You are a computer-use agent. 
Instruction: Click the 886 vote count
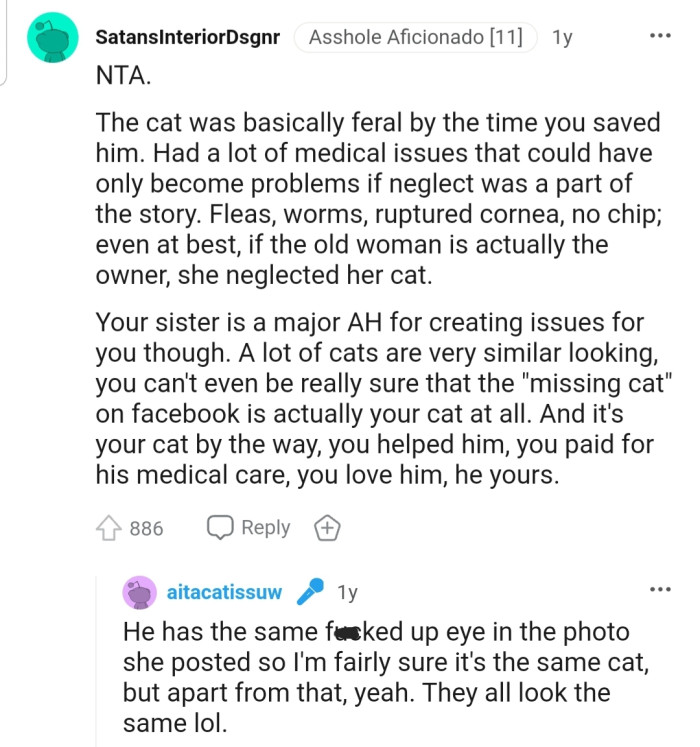point(146,528)
